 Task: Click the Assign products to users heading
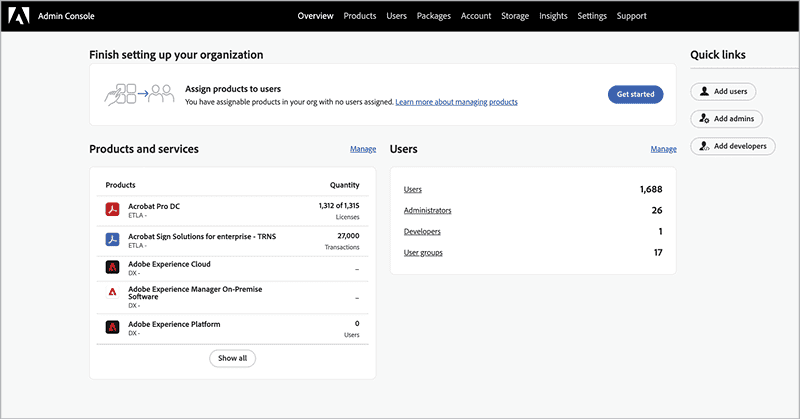point(233,89)
